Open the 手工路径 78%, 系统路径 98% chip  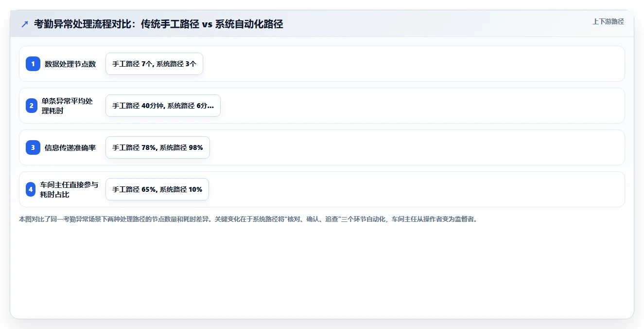click(x=157, y=147)
